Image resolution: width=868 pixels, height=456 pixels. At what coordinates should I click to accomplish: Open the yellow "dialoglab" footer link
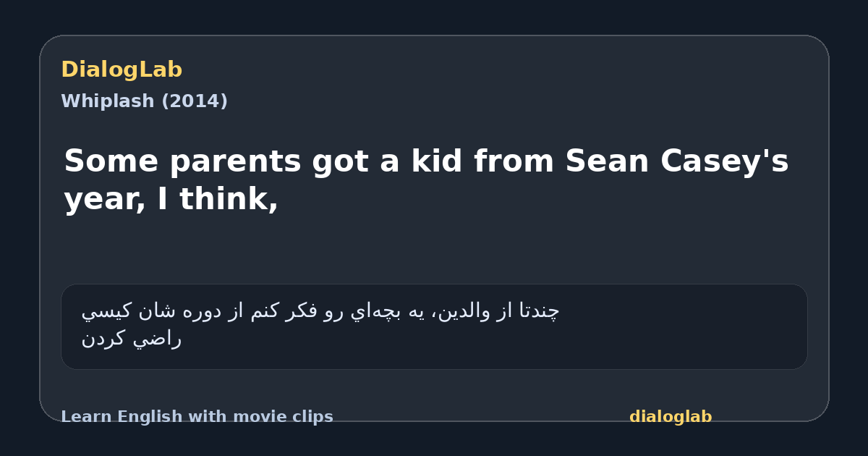tap(671, 417)
